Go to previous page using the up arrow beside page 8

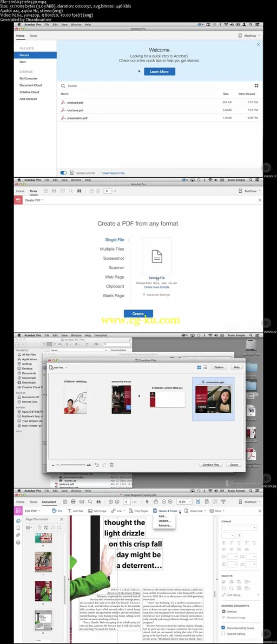pyautogui.click(x=110, y=501)
